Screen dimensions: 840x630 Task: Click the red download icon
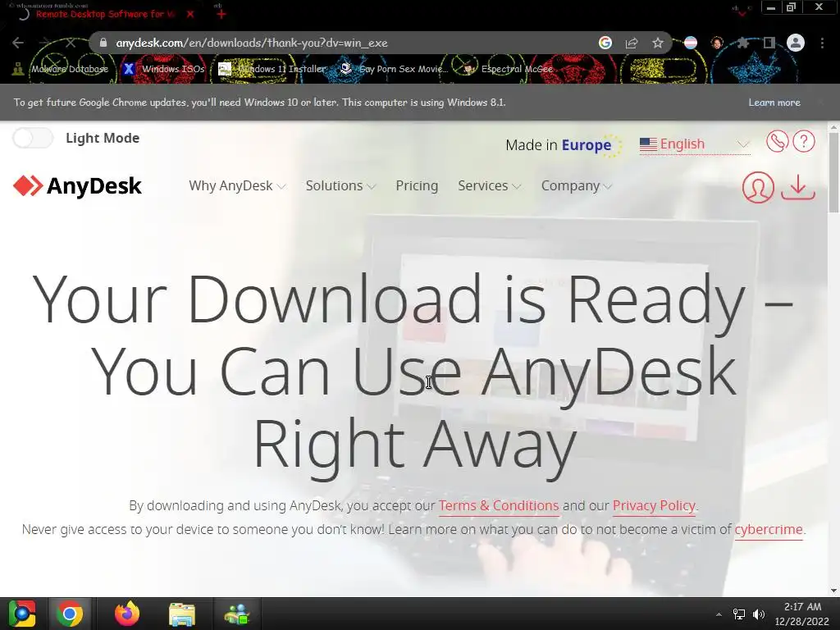click(798, 187)
